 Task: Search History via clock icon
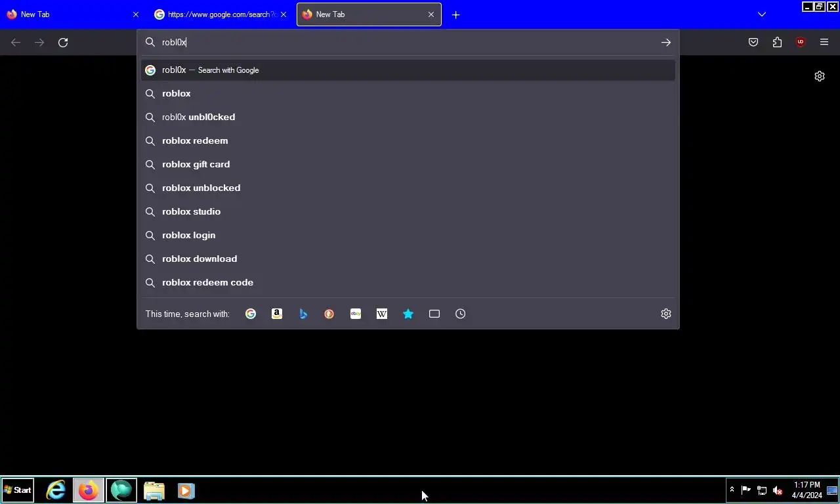[461, 314]
